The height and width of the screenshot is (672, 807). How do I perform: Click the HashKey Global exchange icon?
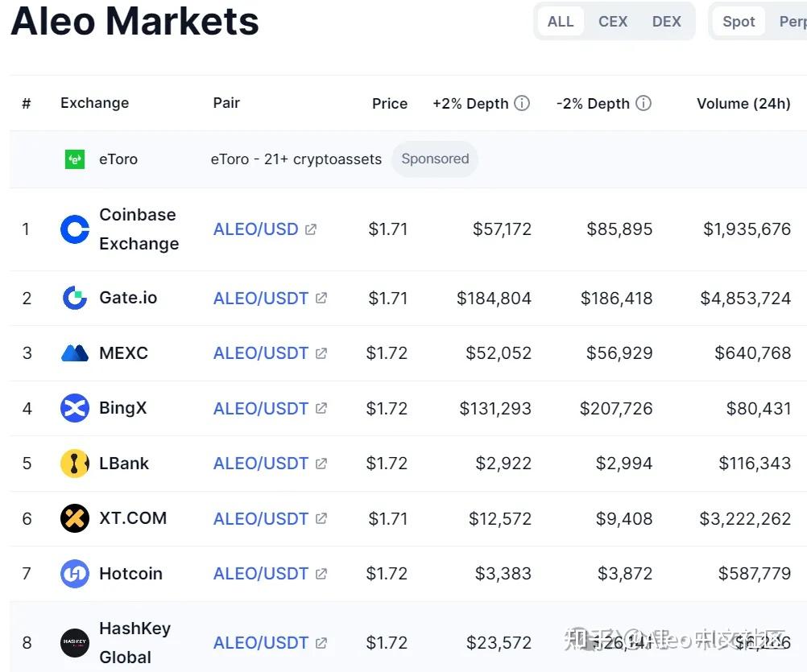(74, 642)
